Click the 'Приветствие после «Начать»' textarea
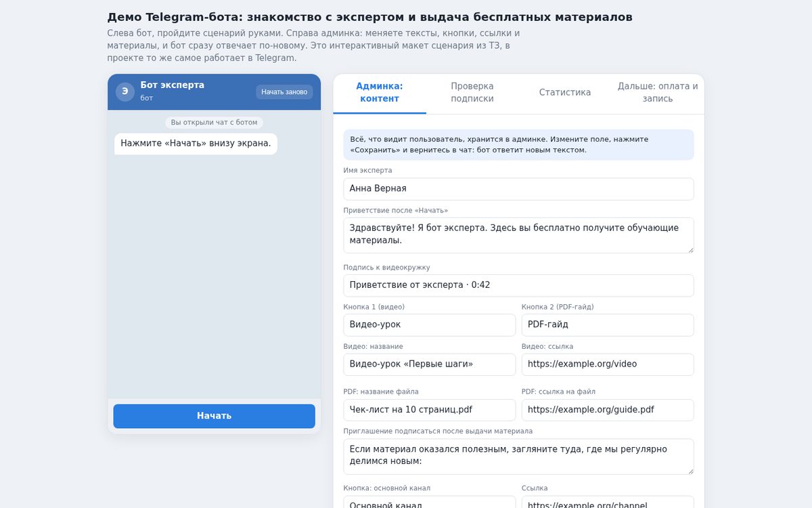Screen dimensions: 812x508 (x=518, y=235)
